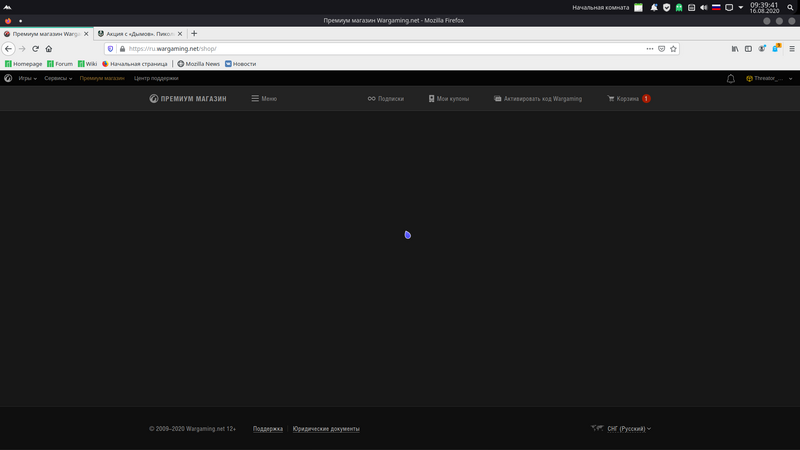Expand the Threator account menu

(x=768, y=78)
